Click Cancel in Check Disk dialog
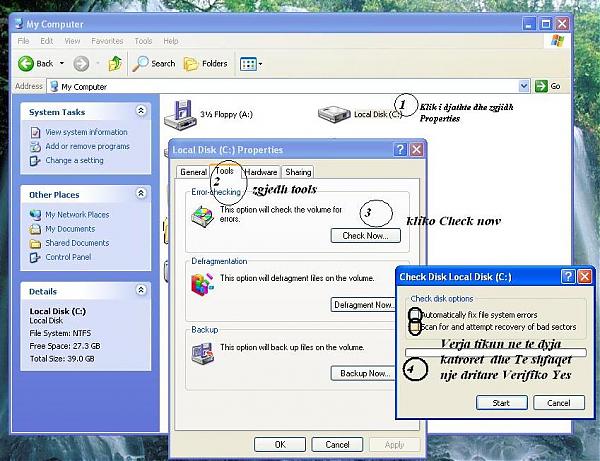Image resolution: width=600 pixels, height=461 pixels. point(559,402)
